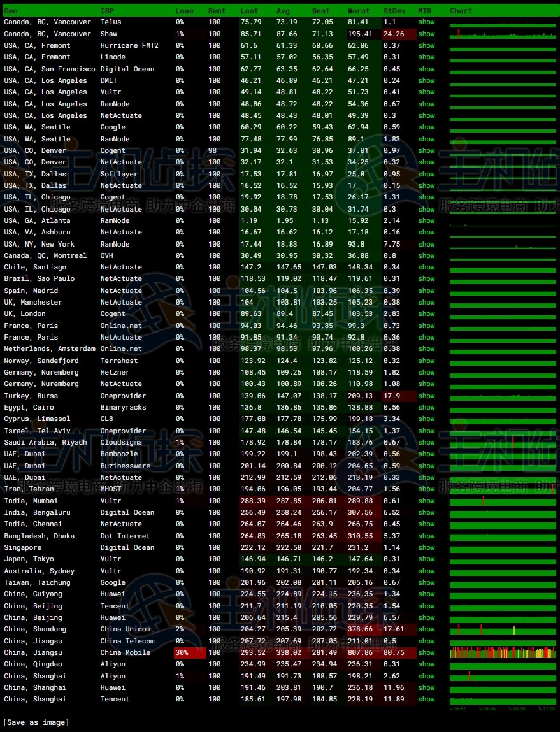Show MTR for London Cogent row
The image size is (560, 732).
point(426,313)
